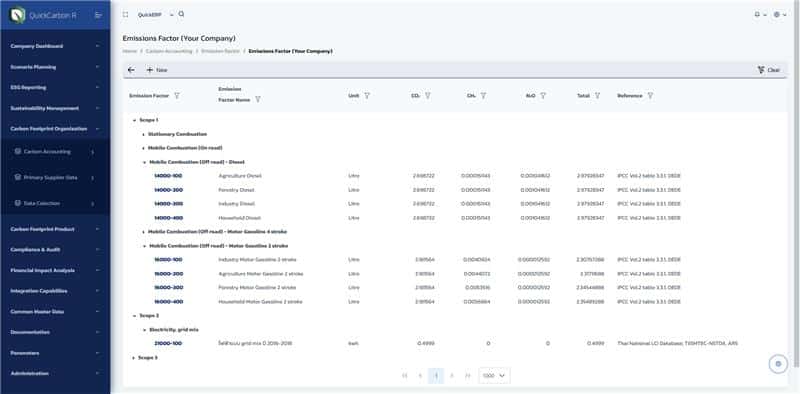The image size is (800, 394).
Task: Filter the Unit column
Action: point(367,95)
